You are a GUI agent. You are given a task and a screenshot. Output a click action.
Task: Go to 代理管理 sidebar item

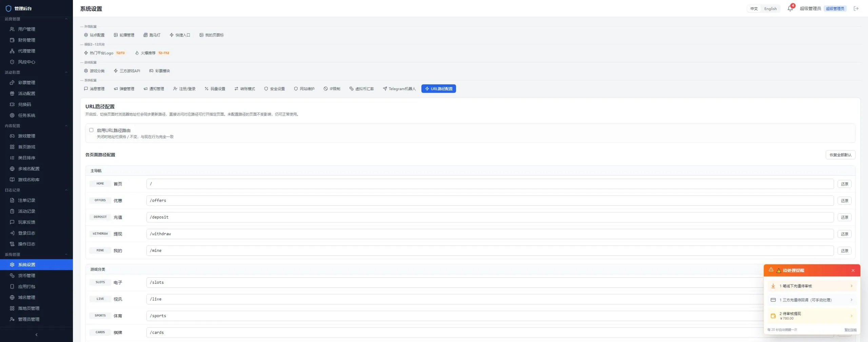[x=36, y=51]
